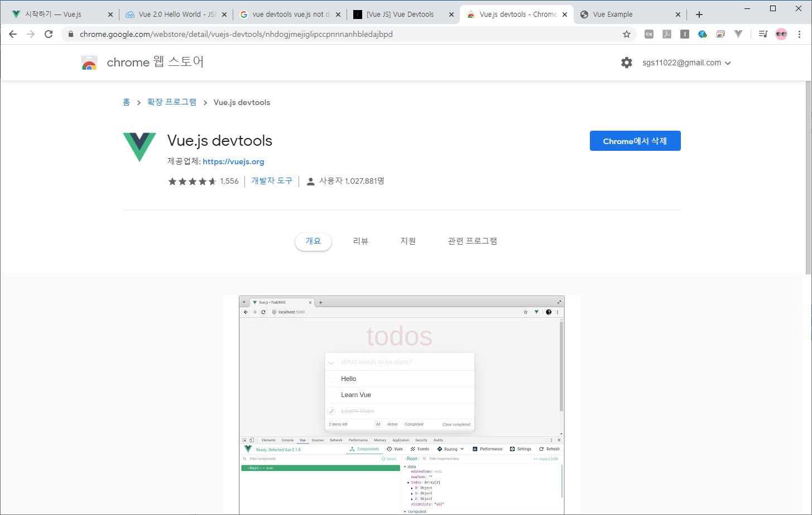
Task: Click the gray I extension icon
Action: (685, 34)
